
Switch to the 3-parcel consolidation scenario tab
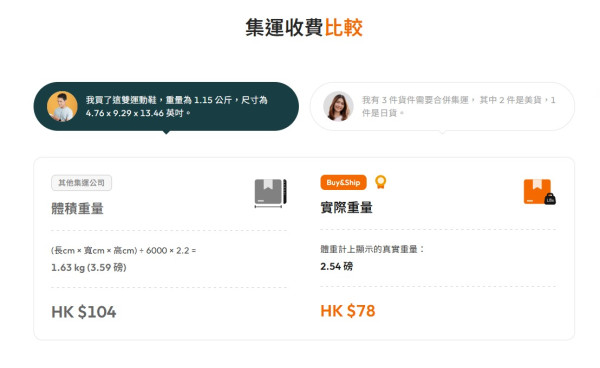[442, 106]
